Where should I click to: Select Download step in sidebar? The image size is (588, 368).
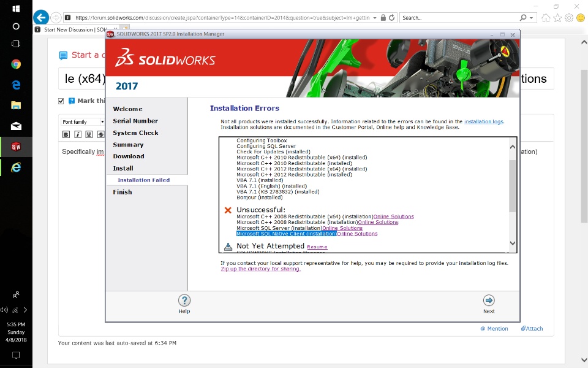point(128,156)
